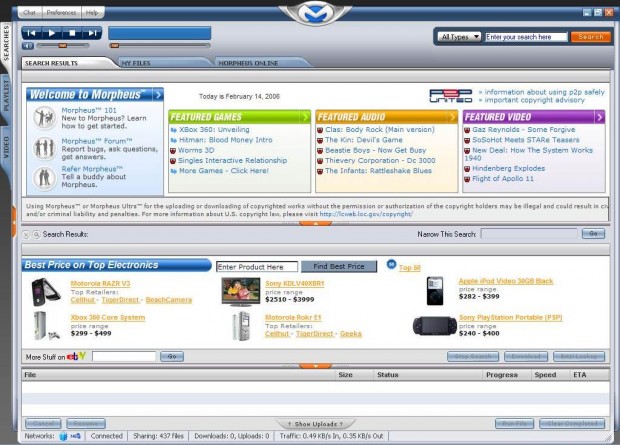Expand Featured Video with its arrow
The height and width of the screenshot is (445, 620).
(x=599, y=117)
